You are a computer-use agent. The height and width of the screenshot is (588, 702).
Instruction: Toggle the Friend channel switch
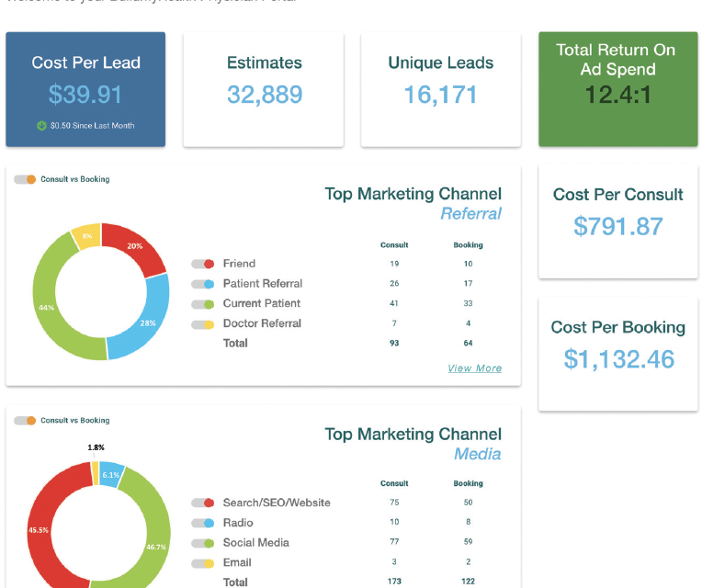click(202, 264)
